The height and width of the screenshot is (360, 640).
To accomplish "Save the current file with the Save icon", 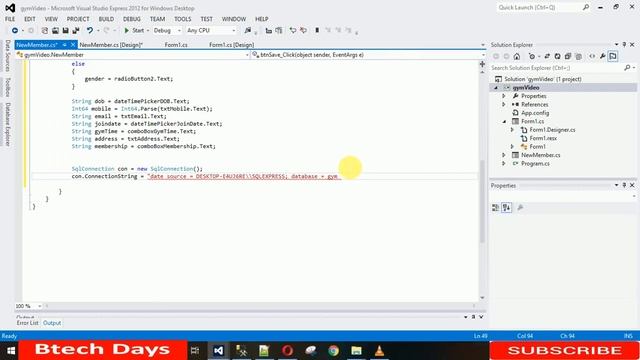I will click(x=65, y=31).
